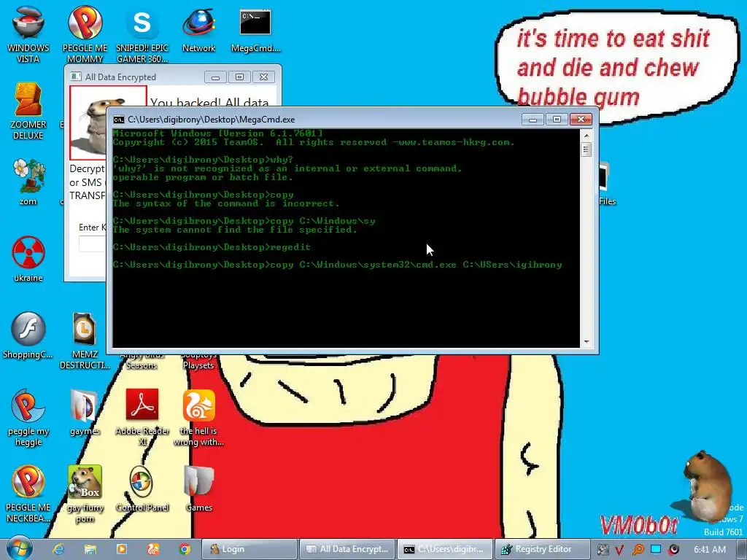Select the MegaCmd desktop shortcut

255,28
